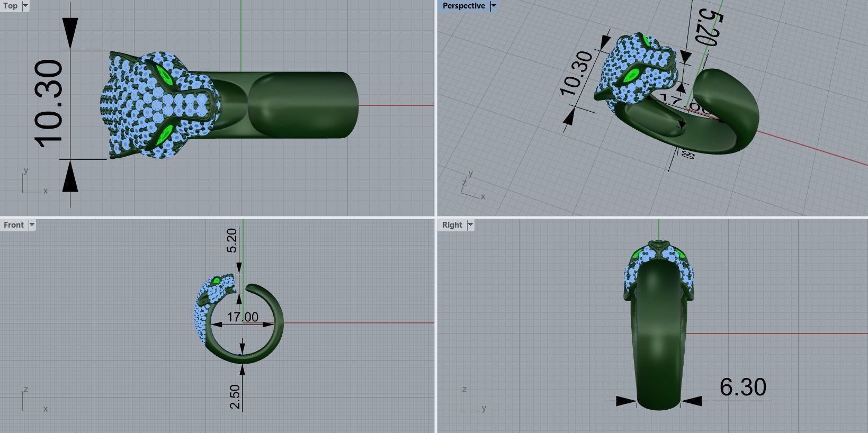The image size is (868, 433).
Task: Select the 10.30 dimension in Top view
Action: [x=49, y=104]
